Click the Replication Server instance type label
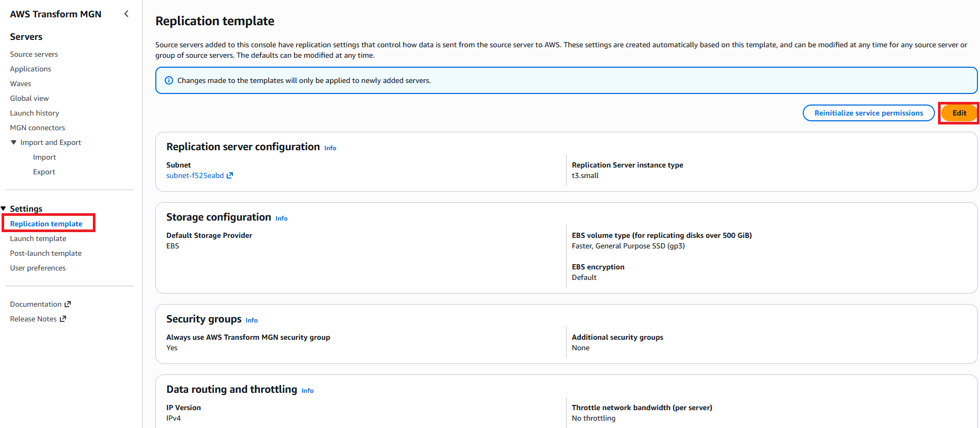Screen dimensions: 980x428 coord(627,165)
